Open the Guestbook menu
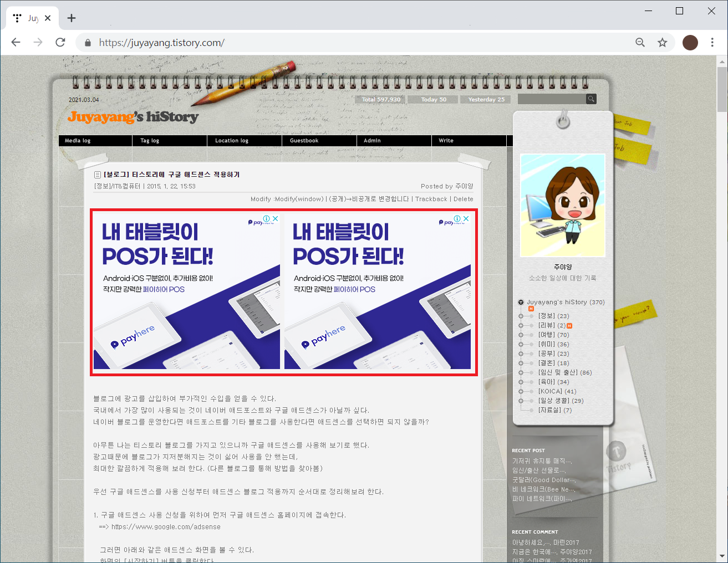 click(304, 141)
